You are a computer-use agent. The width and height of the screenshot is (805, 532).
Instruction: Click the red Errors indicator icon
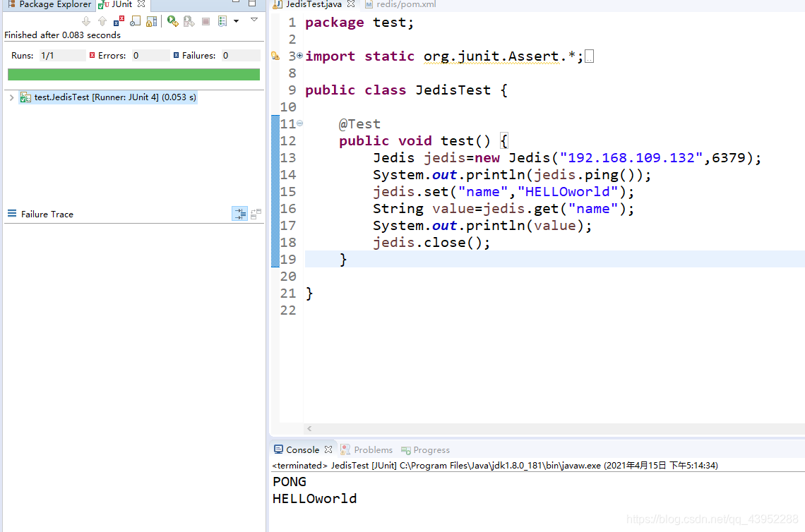[x=92, y=55]
